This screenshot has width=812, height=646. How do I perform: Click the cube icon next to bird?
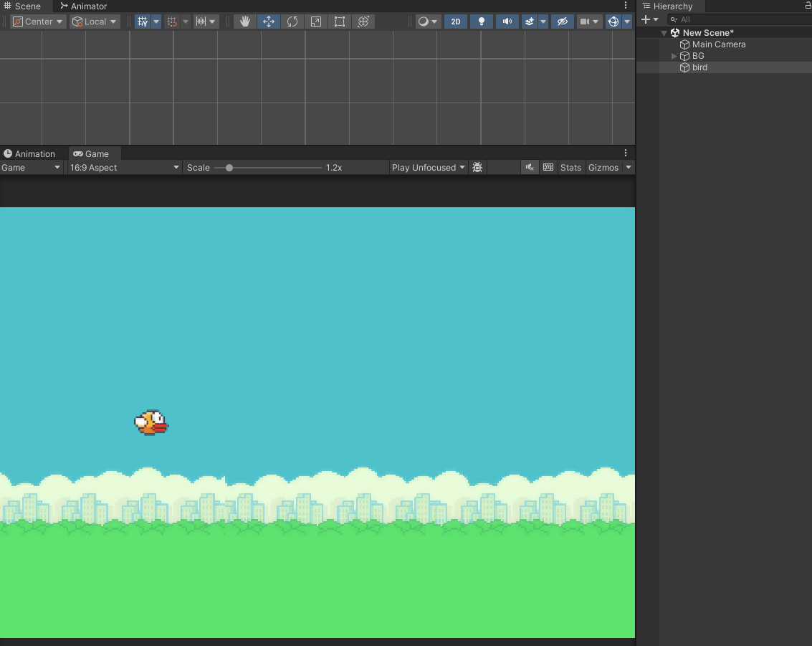[x=684, y=67]
